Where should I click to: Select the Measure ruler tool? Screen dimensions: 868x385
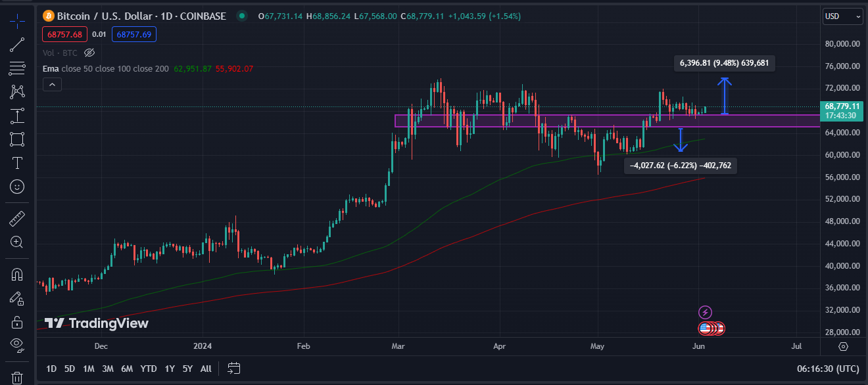pos(17,217)
